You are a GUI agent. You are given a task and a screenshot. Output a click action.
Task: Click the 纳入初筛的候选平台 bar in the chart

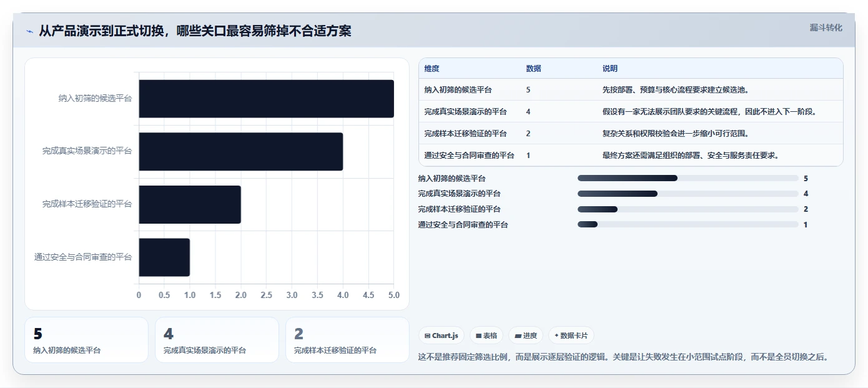click(x=266, y=99)
